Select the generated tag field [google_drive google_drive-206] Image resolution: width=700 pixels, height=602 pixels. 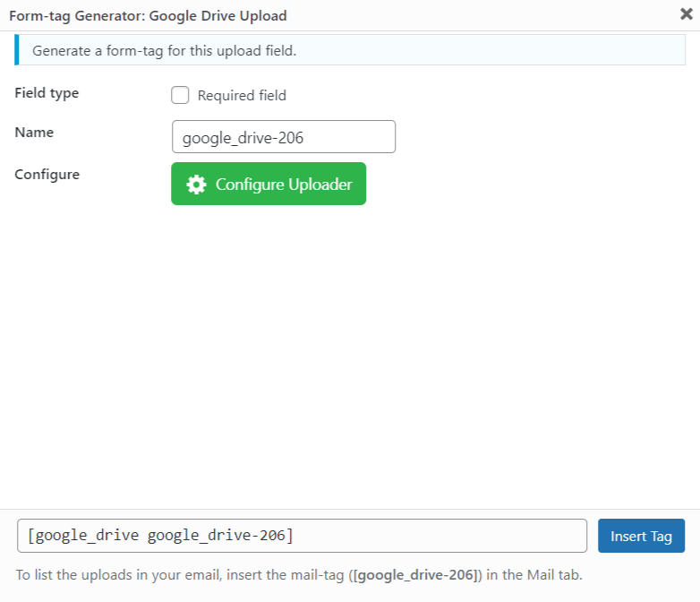(x=302, y=536)
